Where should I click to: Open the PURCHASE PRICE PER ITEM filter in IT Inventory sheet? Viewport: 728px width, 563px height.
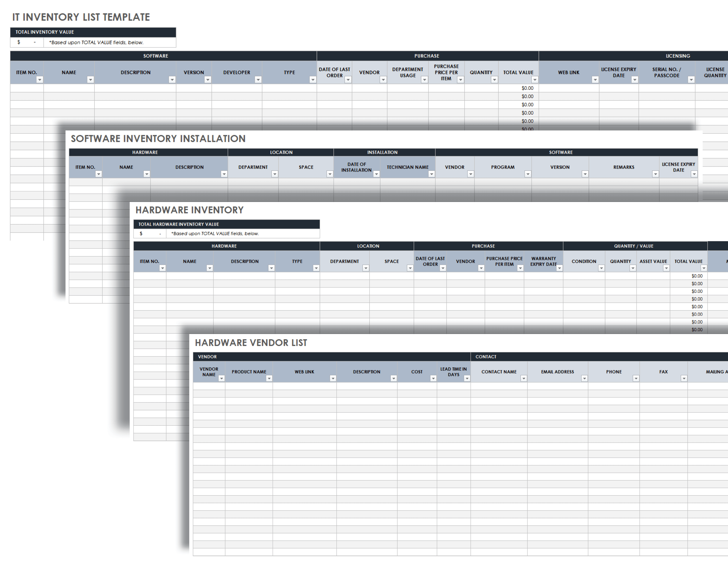coord(460,80)
